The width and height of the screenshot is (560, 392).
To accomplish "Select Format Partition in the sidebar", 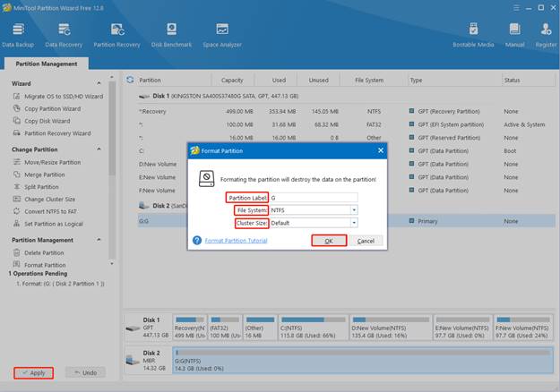I will coord(44,265).
